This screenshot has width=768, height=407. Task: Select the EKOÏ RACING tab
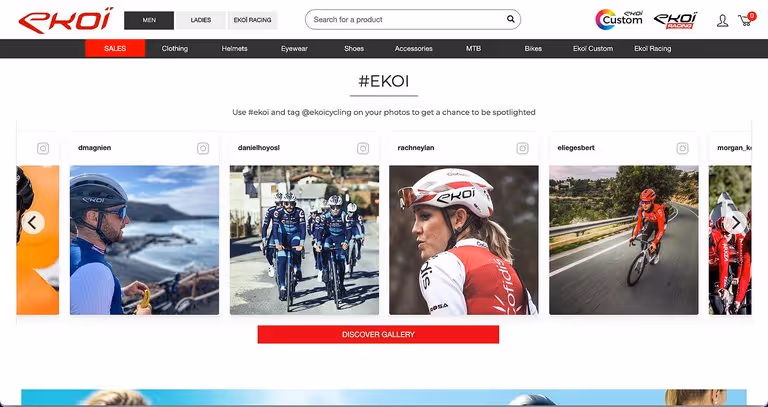[x=252, y=20]
